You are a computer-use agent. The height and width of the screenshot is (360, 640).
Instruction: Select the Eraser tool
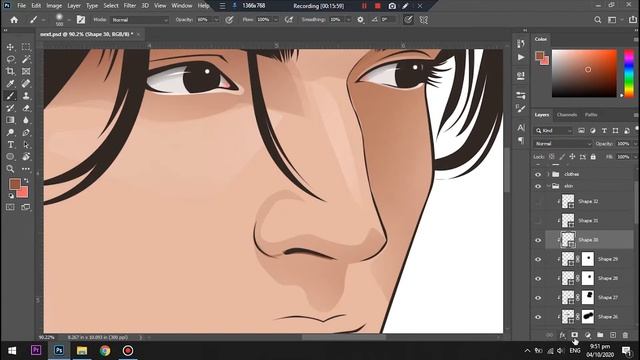point(26,108)
